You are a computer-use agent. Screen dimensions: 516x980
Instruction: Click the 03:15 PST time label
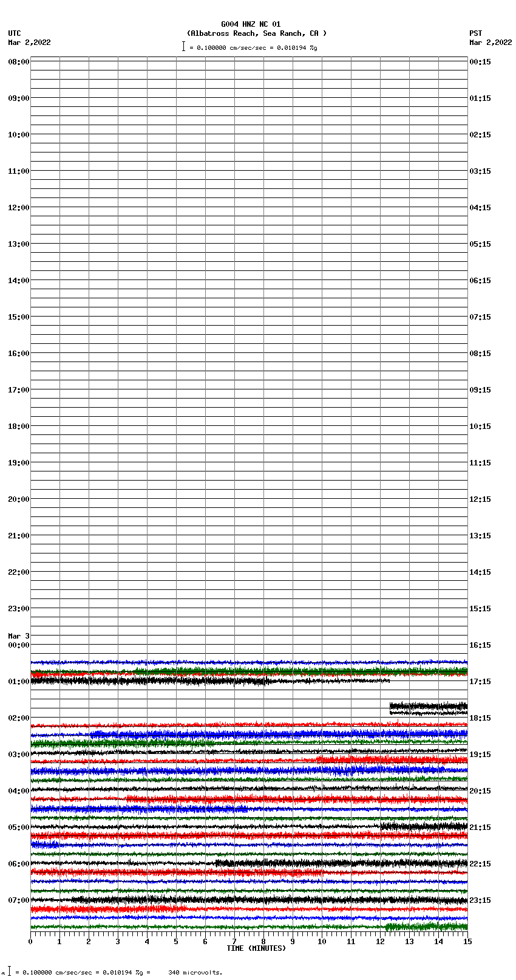(480, 171)
